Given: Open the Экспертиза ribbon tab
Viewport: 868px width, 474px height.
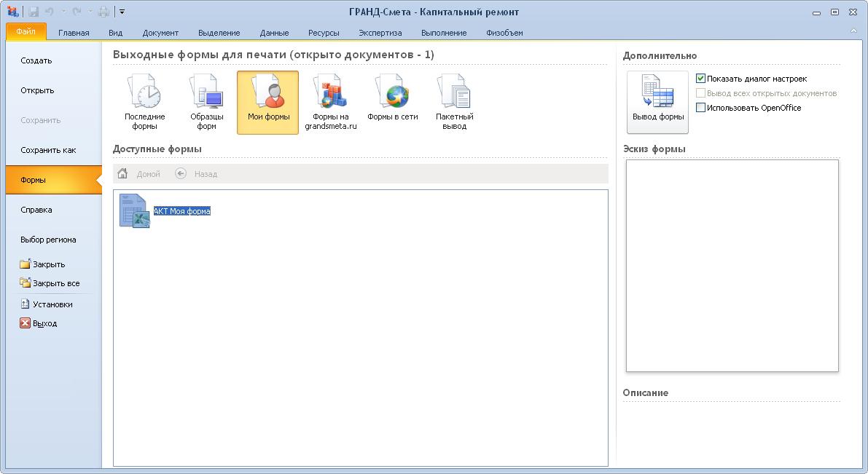Looking at the screenshot, I should tap(380, 33).
